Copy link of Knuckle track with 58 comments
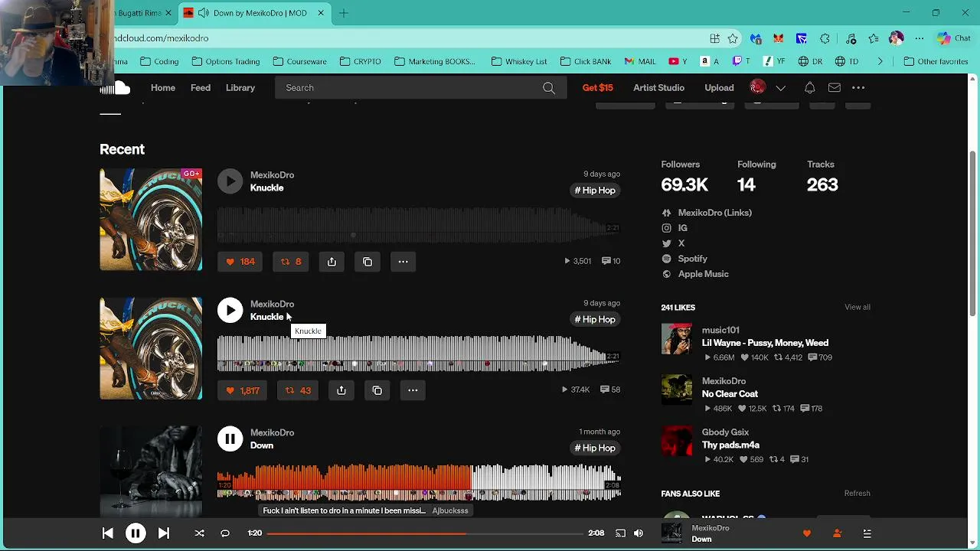The width and height of the screenshot is (980, 551). pos(377,390)
